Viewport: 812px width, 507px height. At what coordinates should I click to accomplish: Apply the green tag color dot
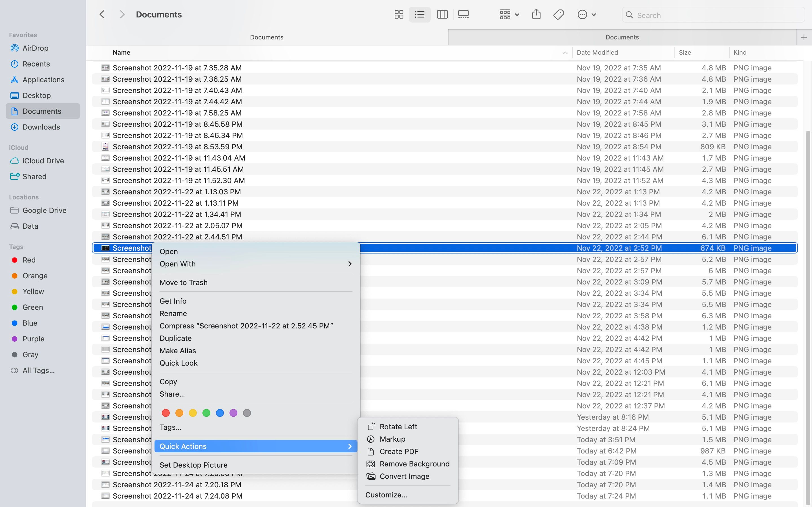click(206, 413)
